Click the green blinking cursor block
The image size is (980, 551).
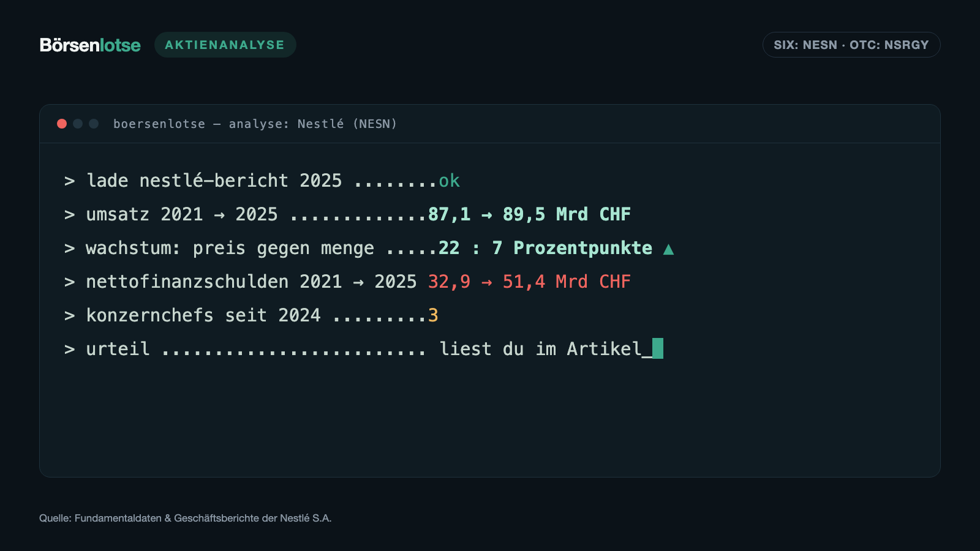click(x=658, y=348)
